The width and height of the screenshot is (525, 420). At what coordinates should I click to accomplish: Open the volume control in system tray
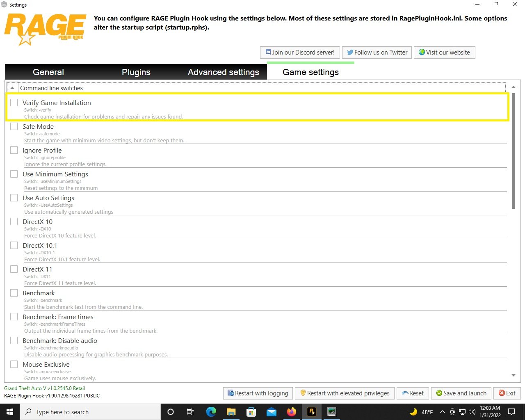click(472, 412)
